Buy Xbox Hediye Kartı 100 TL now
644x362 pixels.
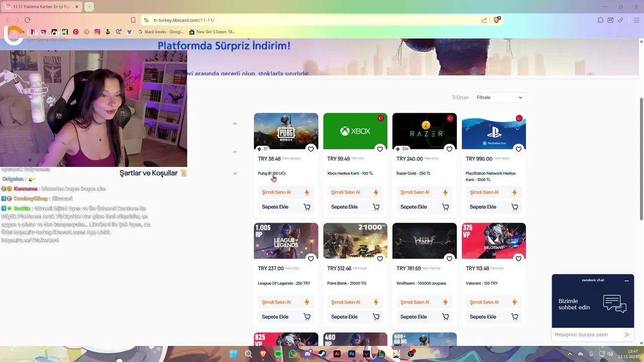click(355, 192)
